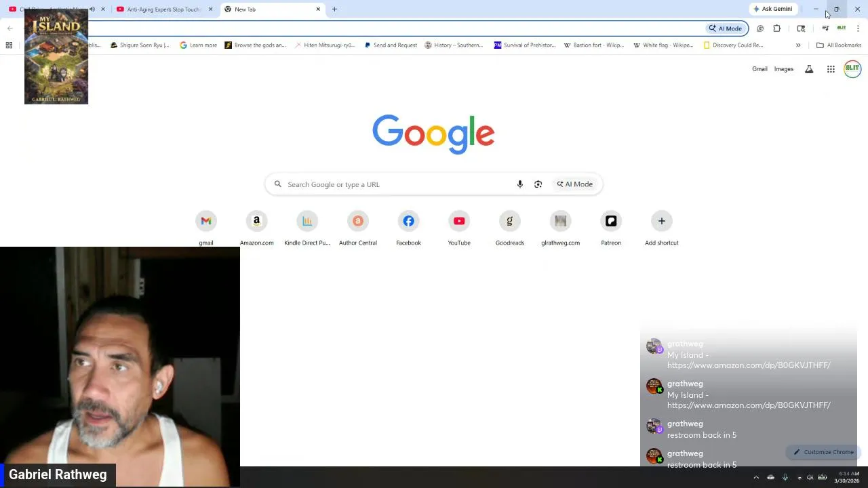Open the Wi-Fi network tray icon
868x488 pixels.
pos(800,477)
